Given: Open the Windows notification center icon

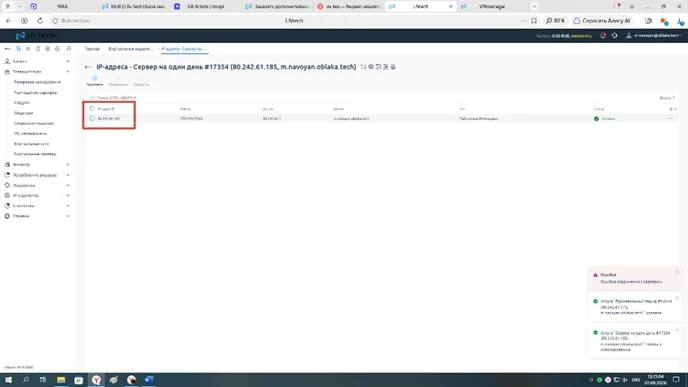Looking at the screenshot, I should tap(676, 380).
